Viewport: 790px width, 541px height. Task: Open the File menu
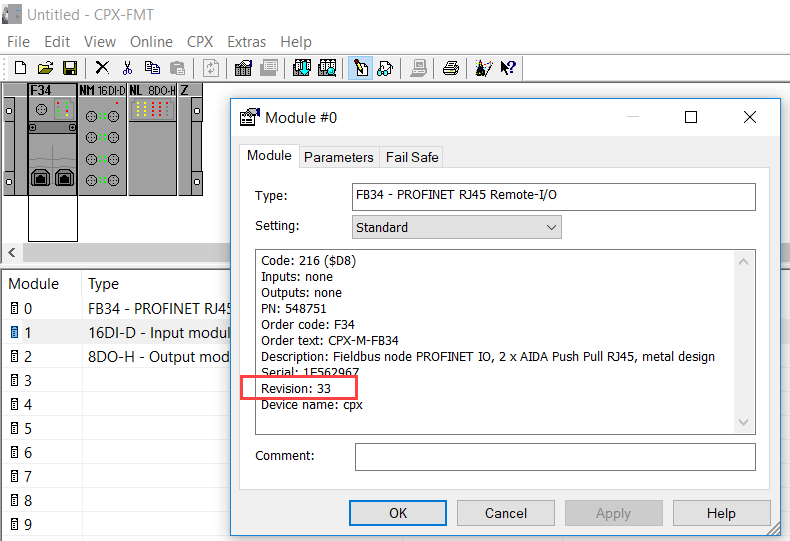point(19,42)
